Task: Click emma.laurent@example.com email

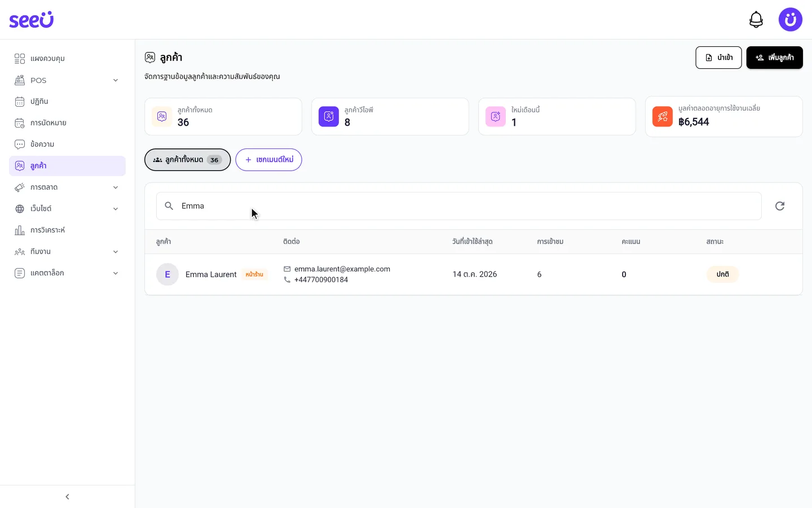Action: coord(342,269)
